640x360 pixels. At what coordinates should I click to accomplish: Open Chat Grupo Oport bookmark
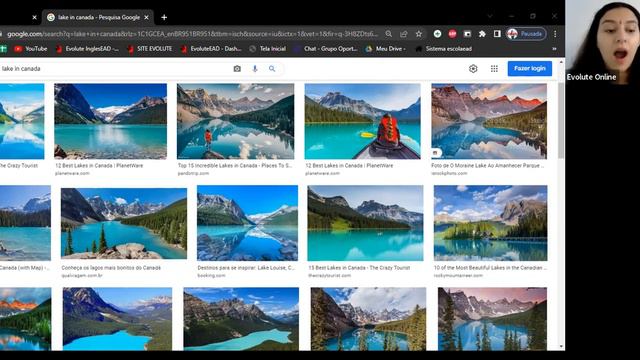(x=326, y=49)
